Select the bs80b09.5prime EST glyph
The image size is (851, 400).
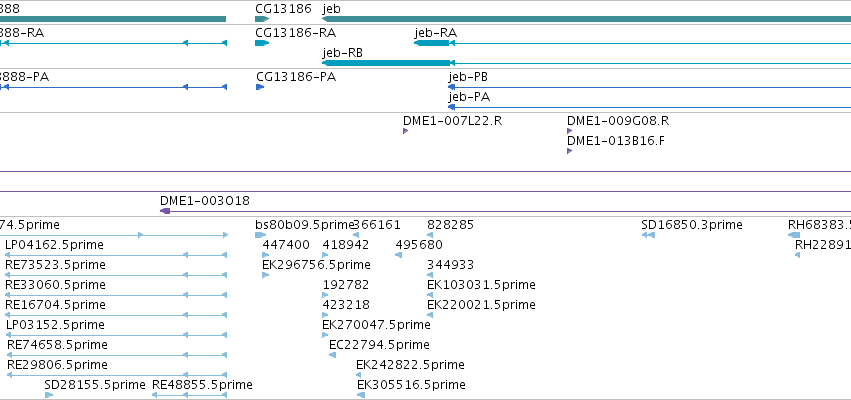(261, 235)
